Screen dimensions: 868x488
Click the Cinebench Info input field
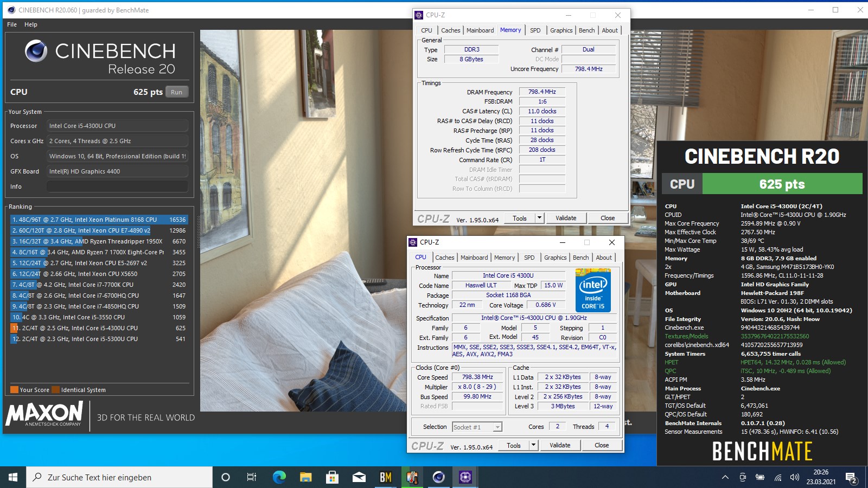117,187
